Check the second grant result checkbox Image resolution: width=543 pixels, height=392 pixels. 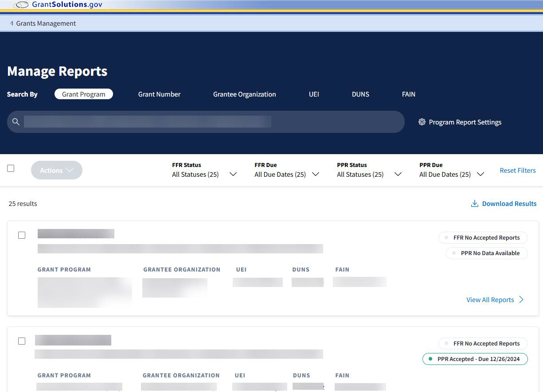(22, 341)
